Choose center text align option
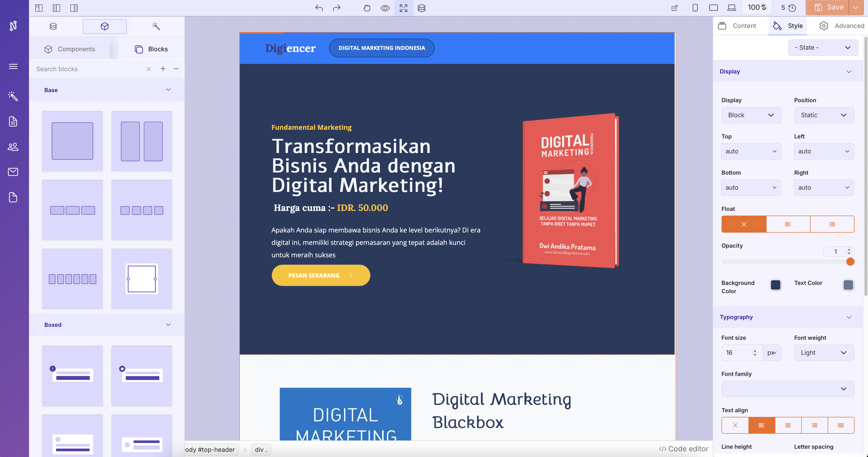868x457 pixels. [x=788, y=425]
